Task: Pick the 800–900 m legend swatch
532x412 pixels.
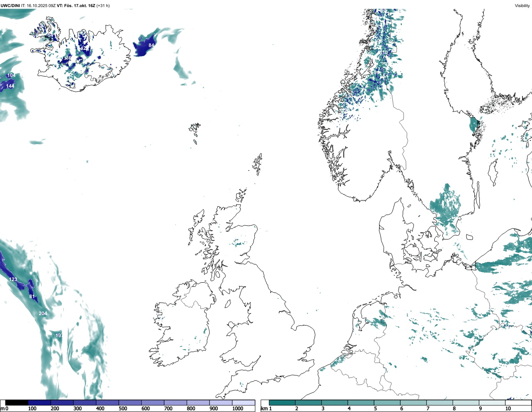Action: click(198, 402)
